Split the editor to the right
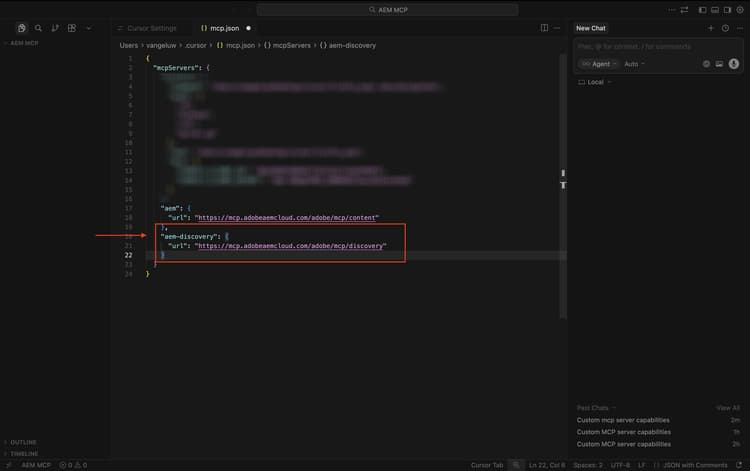The image size is (750, 471). coord(544,28)
